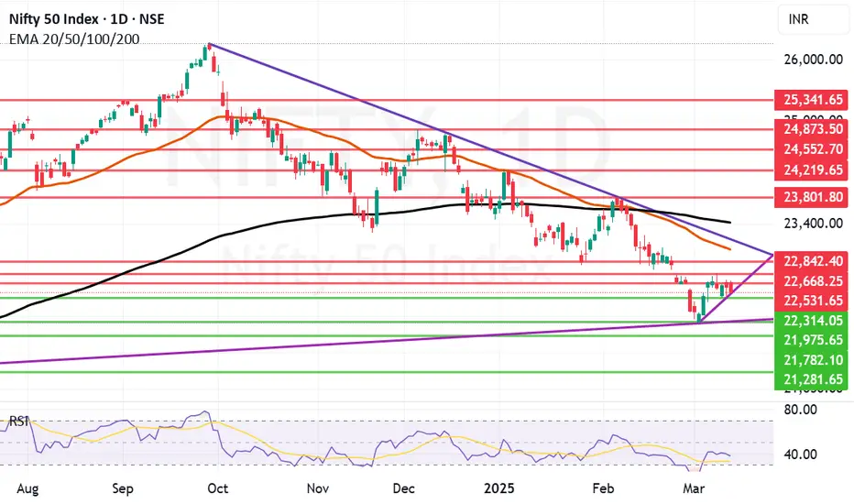The image size is (854, 504).
Task: Click the Nifty 50 Index chart title
Action: pyautogui.click(x=87, y=19)
